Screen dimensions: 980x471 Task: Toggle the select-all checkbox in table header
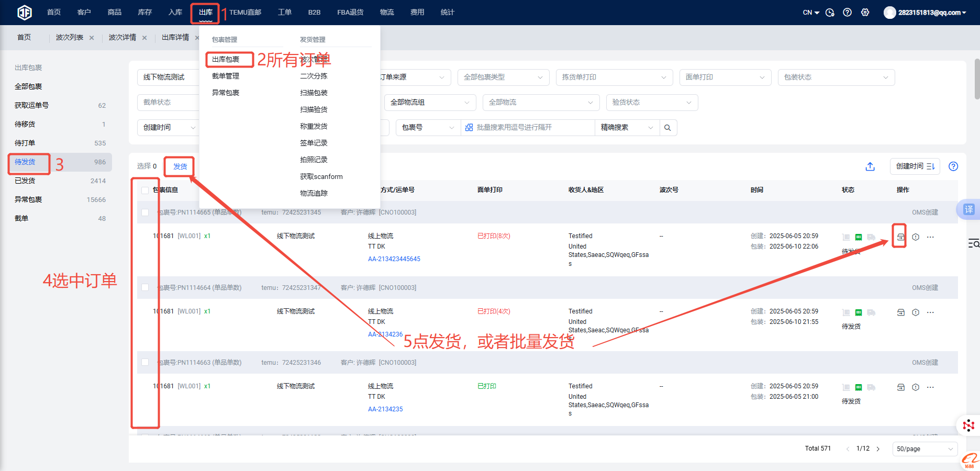tap(145, 190)
